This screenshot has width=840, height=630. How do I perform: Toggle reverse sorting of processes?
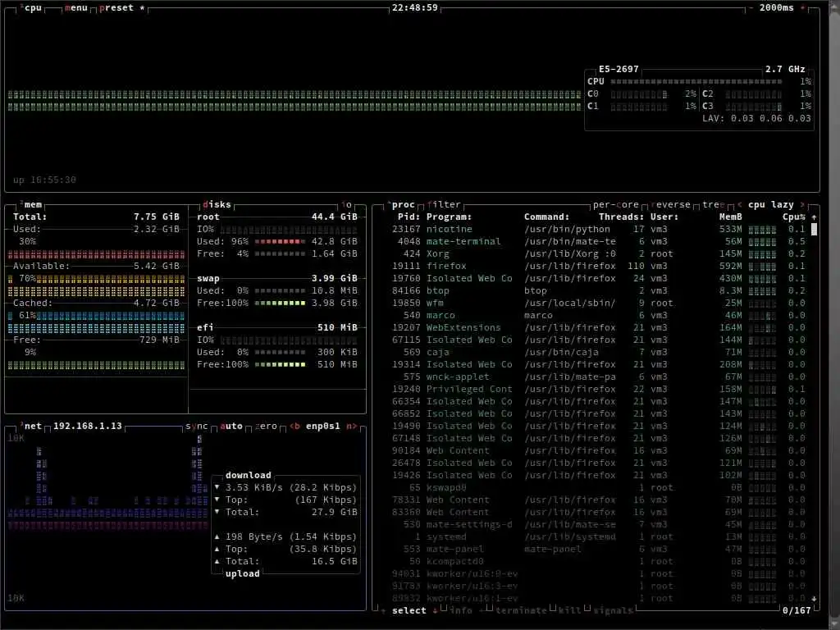coord(671,204)
